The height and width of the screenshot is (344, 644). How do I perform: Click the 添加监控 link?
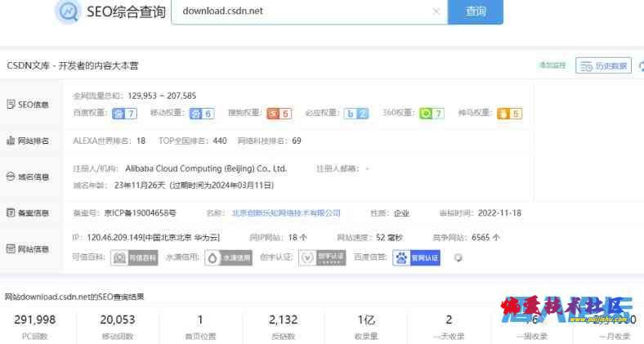[x=552, y=65]
